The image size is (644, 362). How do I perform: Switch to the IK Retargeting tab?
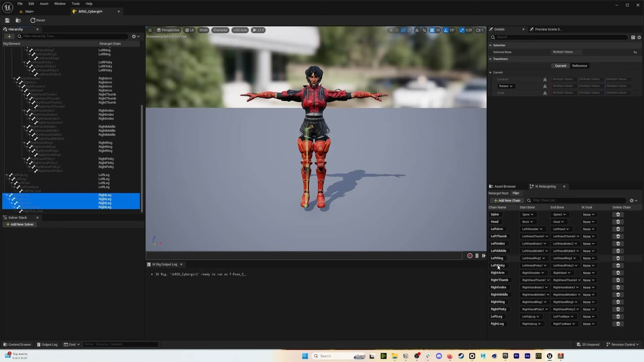pyautogui.click(x=545, y=186)
